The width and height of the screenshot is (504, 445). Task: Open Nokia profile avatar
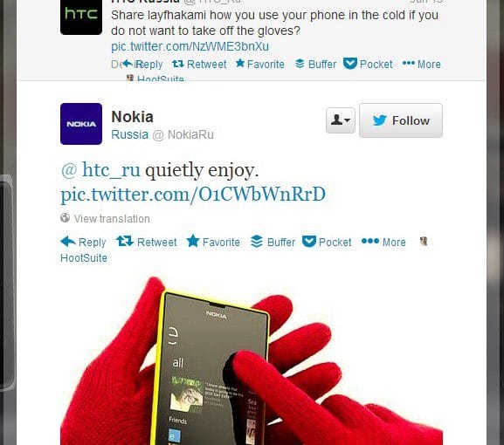(81, 124)
